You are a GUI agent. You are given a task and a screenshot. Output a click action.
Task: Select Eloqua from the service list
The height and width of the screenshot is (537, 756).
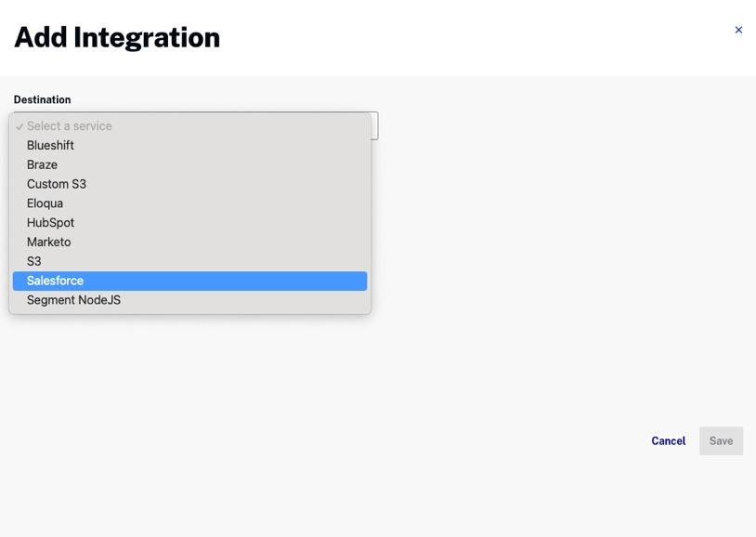click(45, 203)
